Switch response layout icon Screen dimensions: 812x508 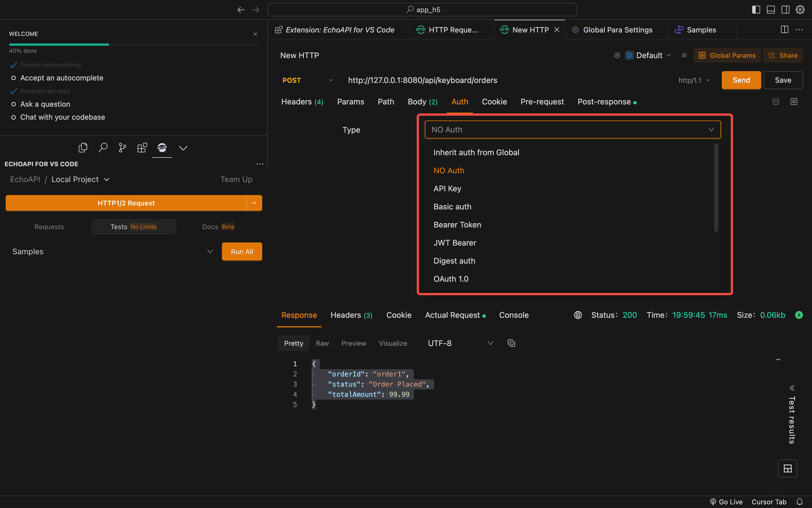pos(787,468)
